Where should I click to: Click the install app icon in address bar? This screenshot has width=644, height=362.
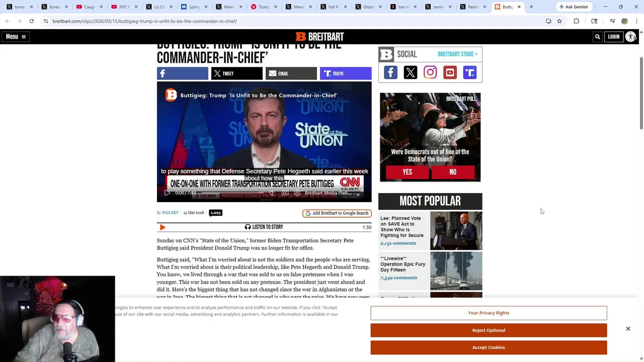[548, 21]
